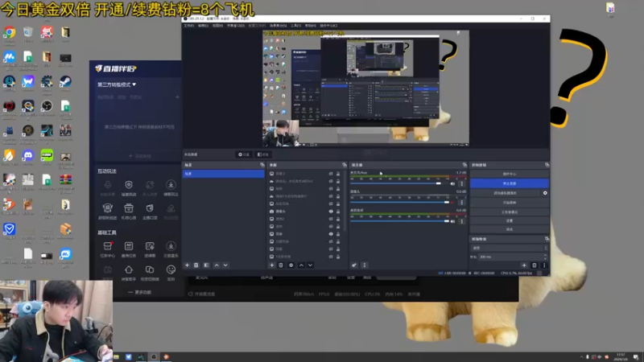Open virtual camera settings gear icon
The width and height of the screenshot is (644, 362).
(545, 193)
